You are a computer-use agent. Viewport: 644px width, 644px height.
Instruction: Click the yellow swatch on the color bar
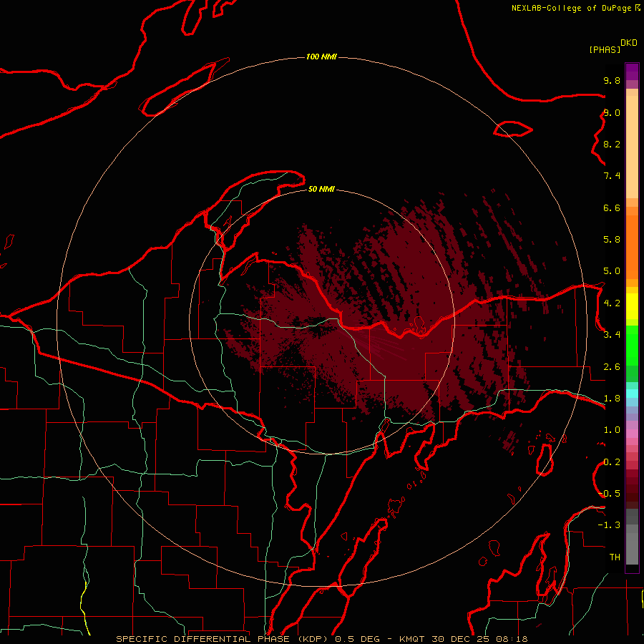[632, 306]
